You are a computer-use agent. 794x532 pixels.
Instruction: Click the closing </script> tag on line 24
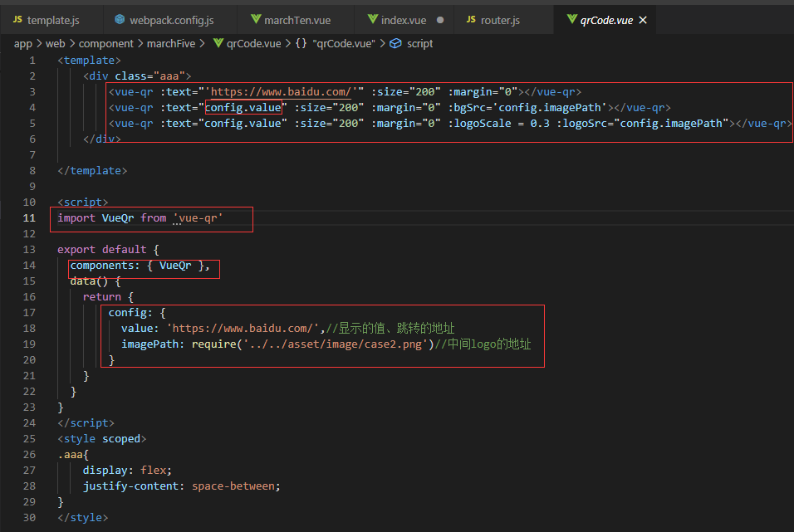click(x=86, y=423)
